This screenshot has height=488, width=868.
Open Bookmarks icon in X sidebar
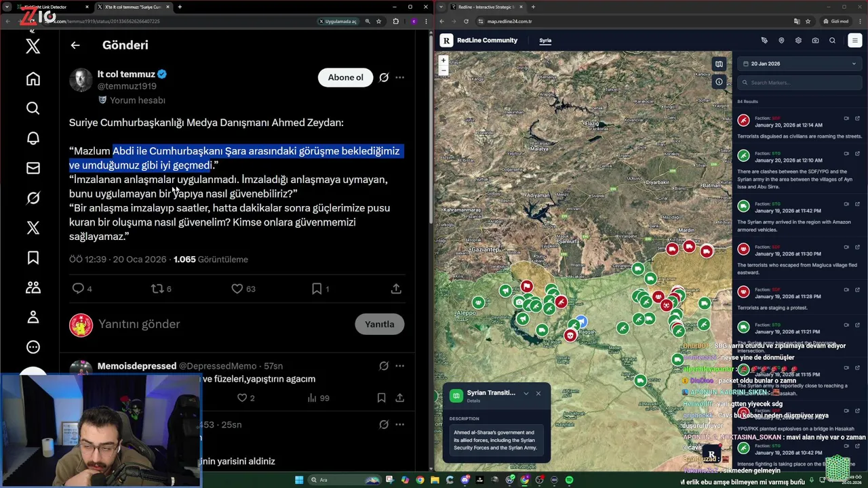click(33, 258)
